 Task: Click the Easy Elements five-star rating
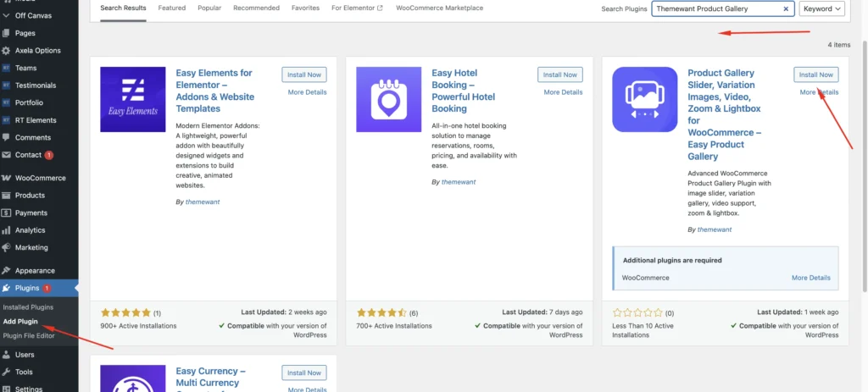tap(125, 313)
